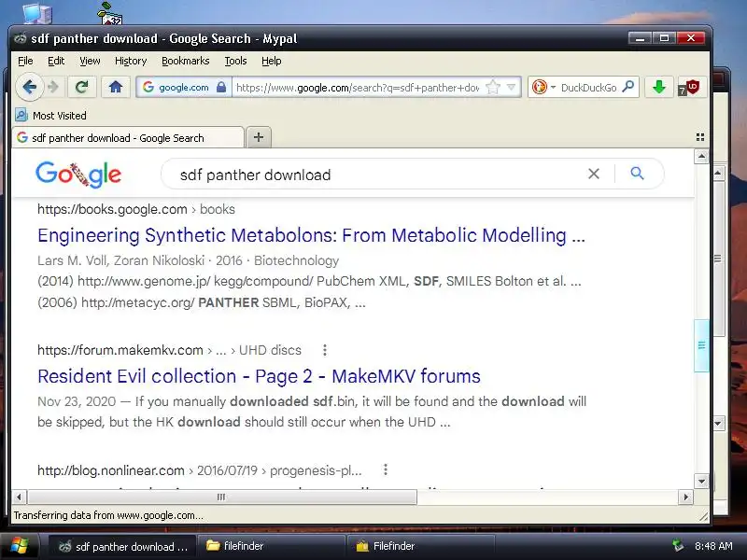Close the Mypal browser window
The height and width of the screenshot is (560, 747).
[691, 37]
